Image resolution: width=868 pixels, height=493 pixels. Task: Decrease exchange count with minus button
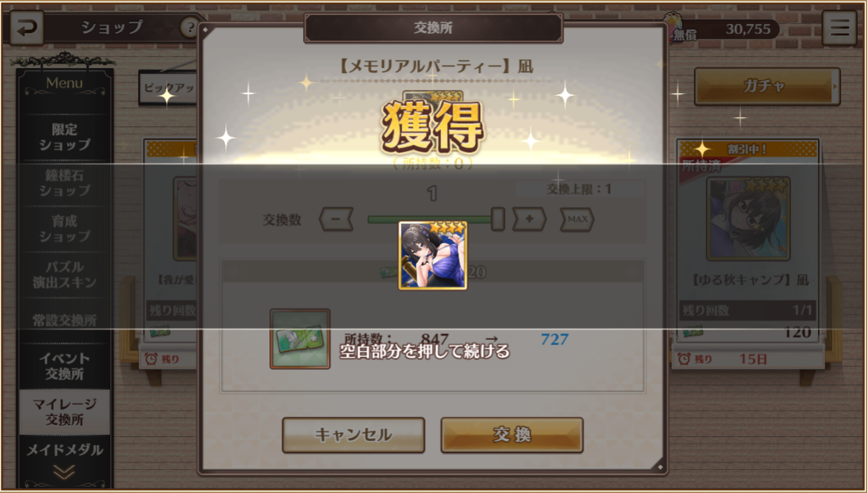[x=336, y=220]
